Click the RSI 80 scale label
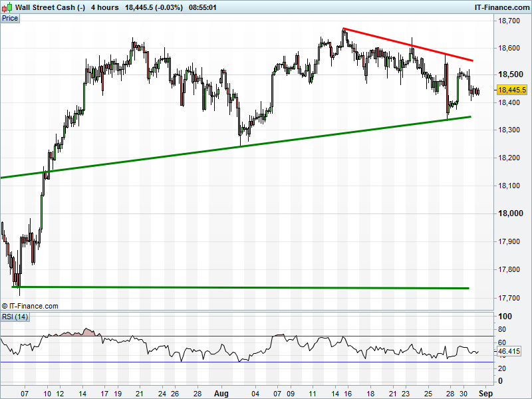The height and width of the screenshot is (399, 532). click(x=502, y=329)
